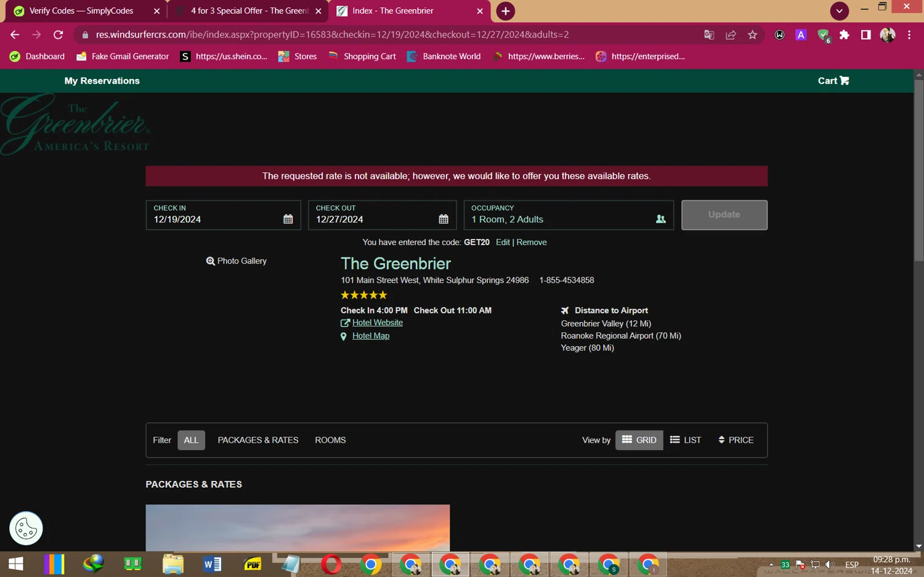
Task: Open the Chrome three-dot menu
Action: (909, 35)
